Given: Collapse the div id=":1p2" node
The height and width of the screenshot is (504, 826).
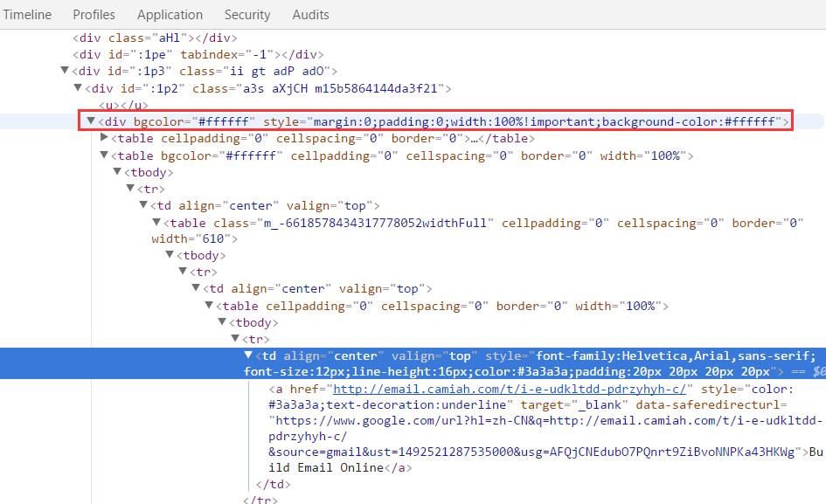Looking at the screenshot, I should click(x=78, y=87).
